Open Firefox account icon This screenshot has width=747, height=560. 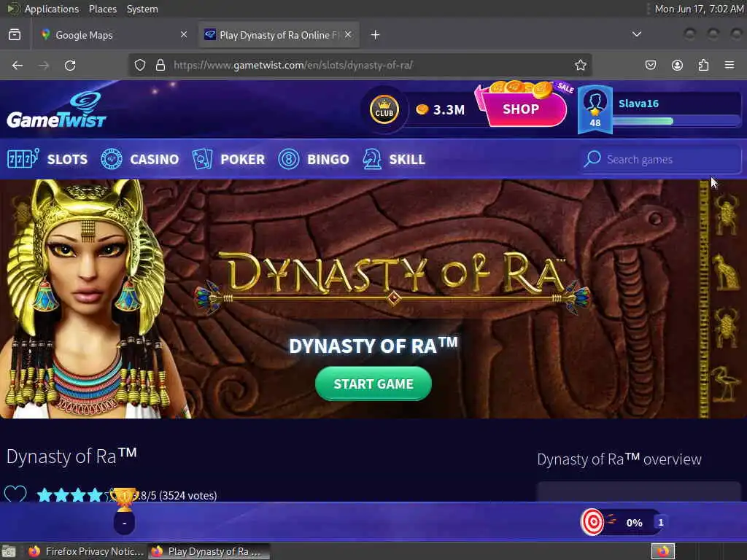point(677,65)
